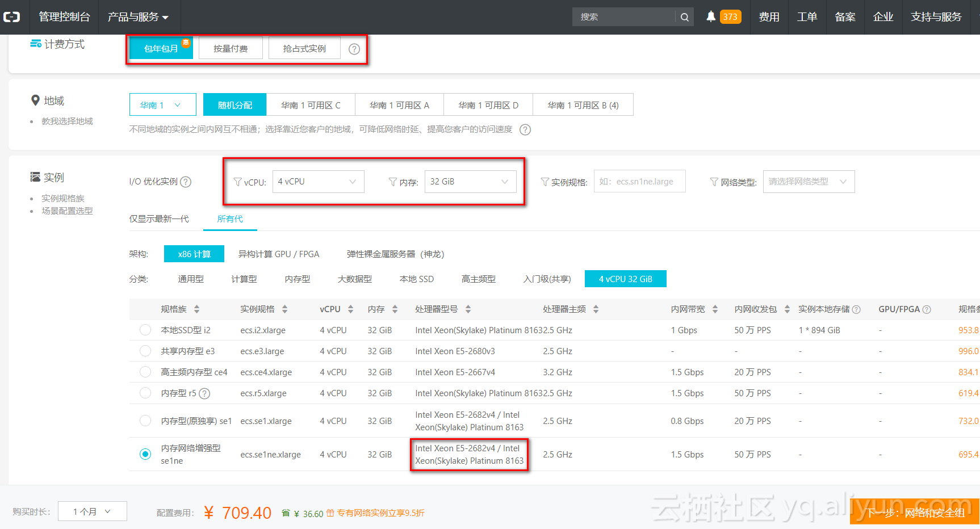
Task: Focus the 实例规格 filter input field
Action: click(x=640, y=182)
